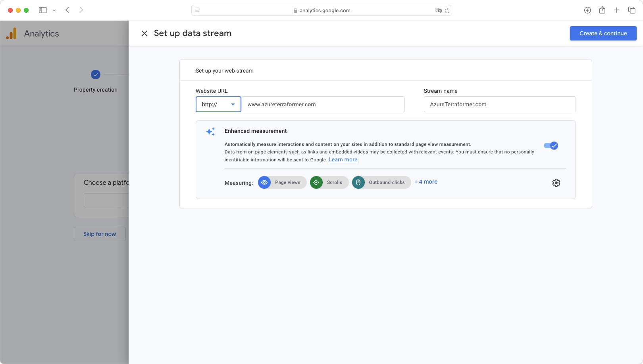Click the Property creation step label
This screenshot has width=643, height=364.
coord(96,90)
